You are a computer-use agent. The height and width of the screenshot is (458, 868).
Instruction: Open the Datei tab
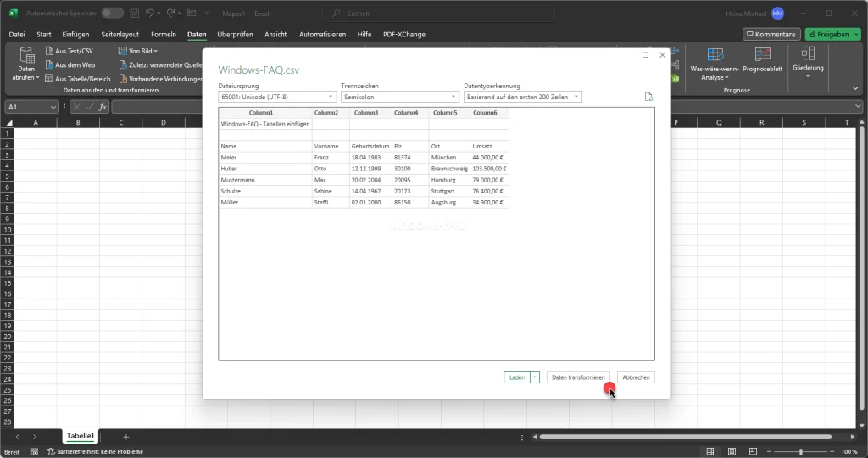pos(17,34)
